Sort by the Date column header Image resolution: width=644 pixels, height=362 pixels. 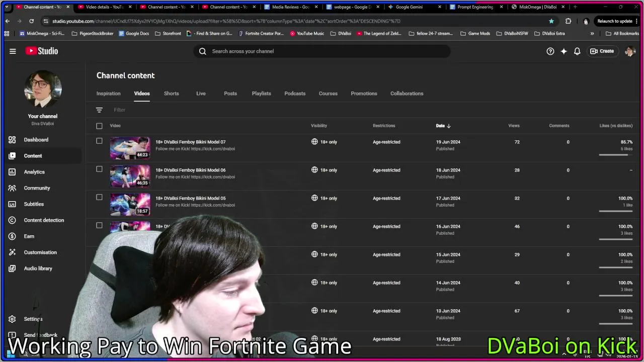[443, 126]
